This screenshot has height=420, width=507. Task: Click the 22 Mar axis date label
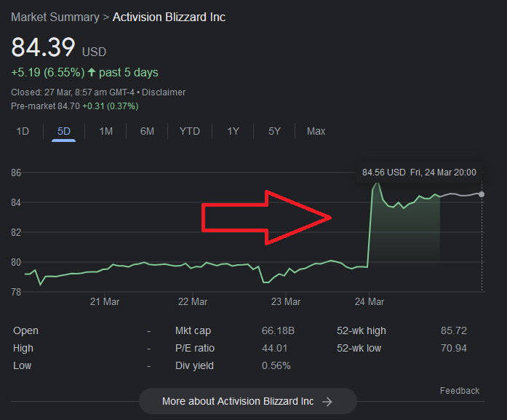point(192,302)
